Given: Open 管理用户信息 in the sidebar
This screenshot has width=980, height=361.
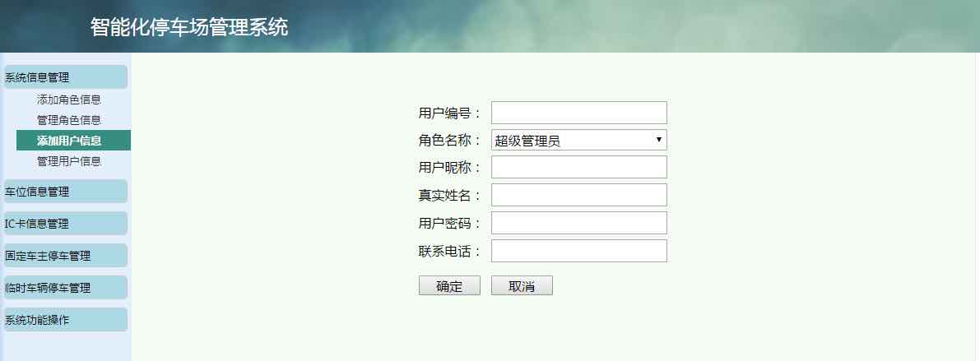Looking at the screenshot, I should 69,161.
